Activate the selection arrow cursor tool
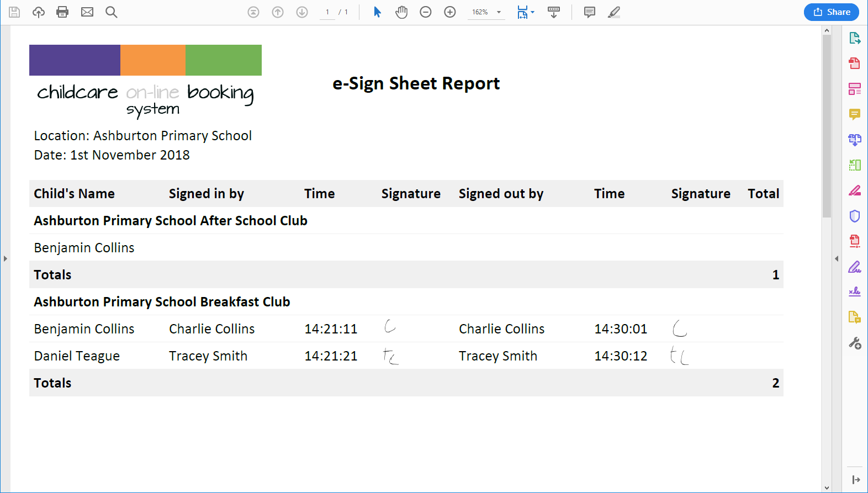 tap(377, 12)
